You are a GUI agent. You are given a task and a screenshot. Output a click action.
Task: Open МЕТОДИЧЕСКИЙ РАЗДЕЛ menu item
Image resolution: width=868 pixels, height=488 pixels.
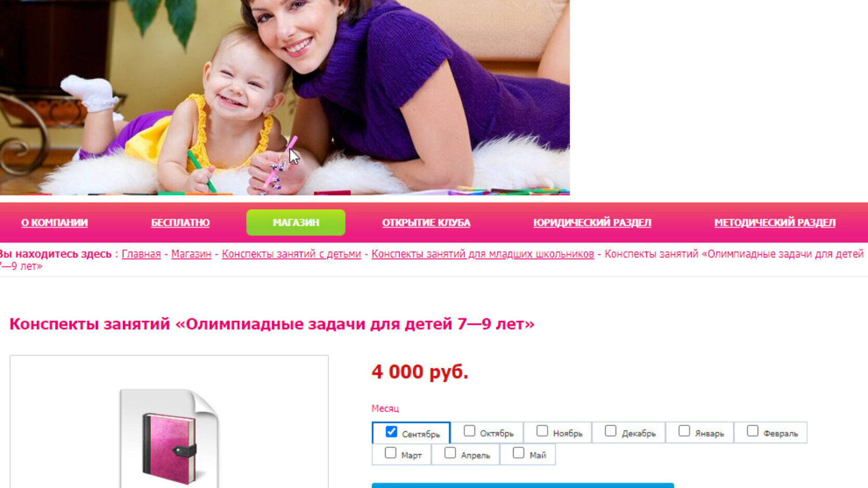(775, 223)
